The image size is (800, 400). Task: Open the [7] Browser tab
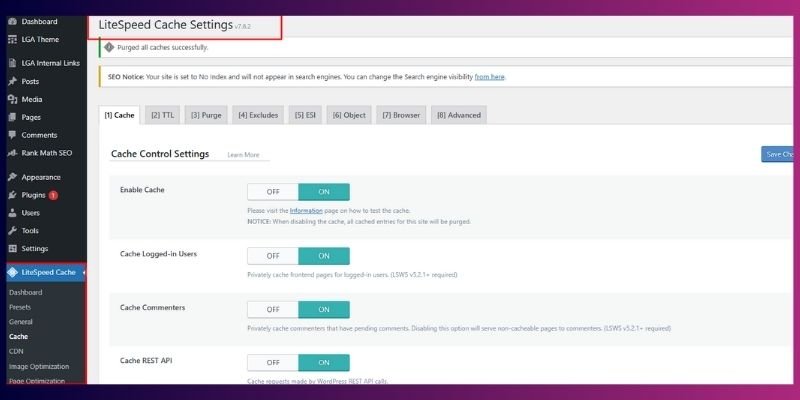click(x=401, y=115)
